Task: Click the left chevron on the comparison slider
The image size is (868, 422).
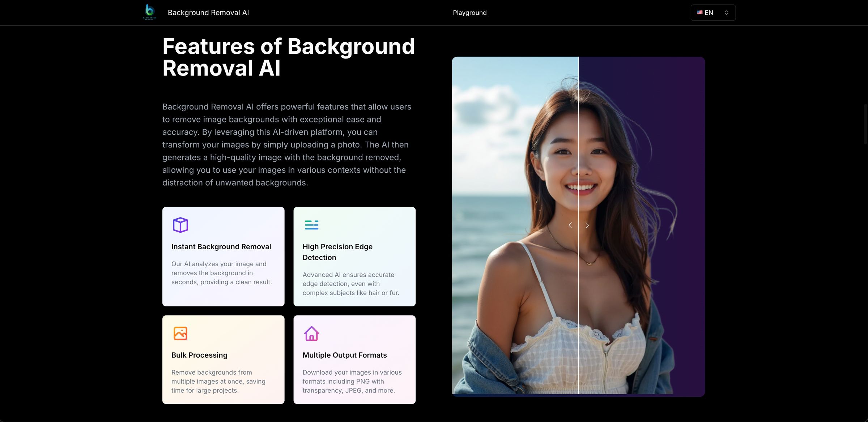Action: click(x=570, y=225)
